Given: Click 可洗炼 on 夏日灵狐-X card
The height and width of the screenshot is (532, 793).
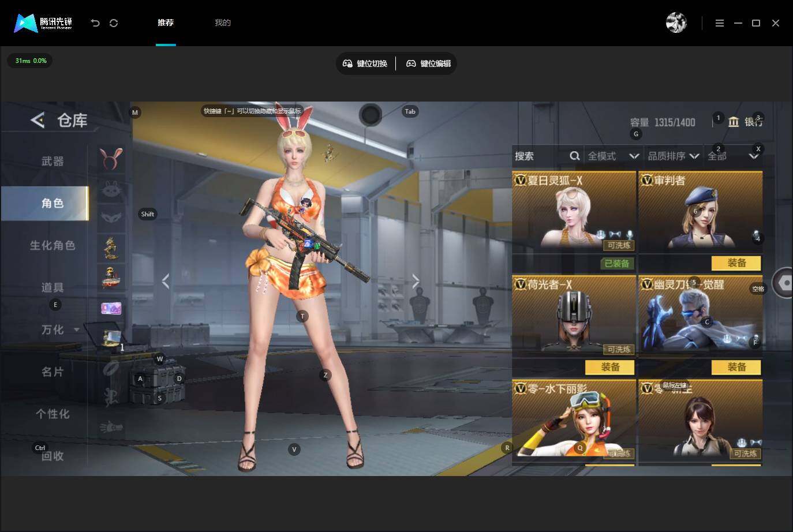Looking at the screenshot, I should click(619, 245).
